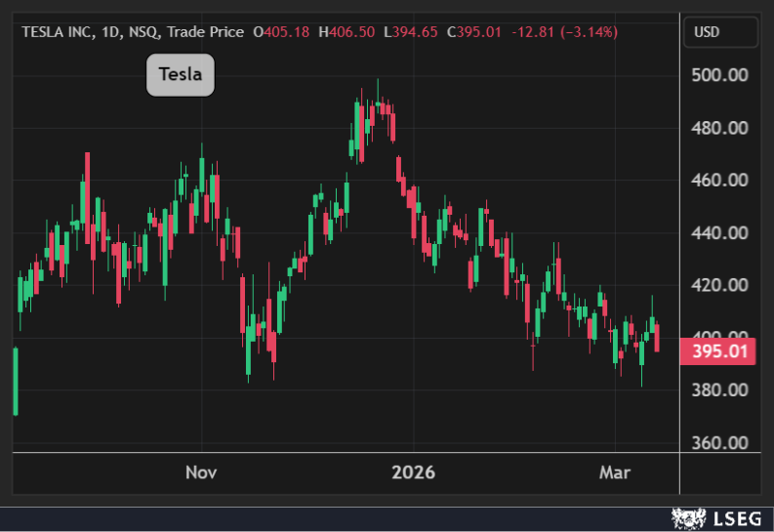Select the Nov marker on time axis
The image size is (774, 532).
click(200, 472)
